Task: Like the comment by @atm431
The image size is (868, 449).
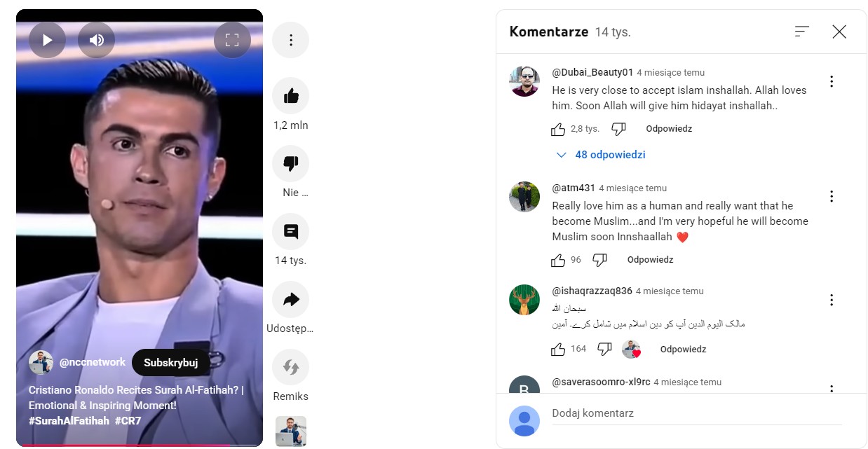Action: 558,260
